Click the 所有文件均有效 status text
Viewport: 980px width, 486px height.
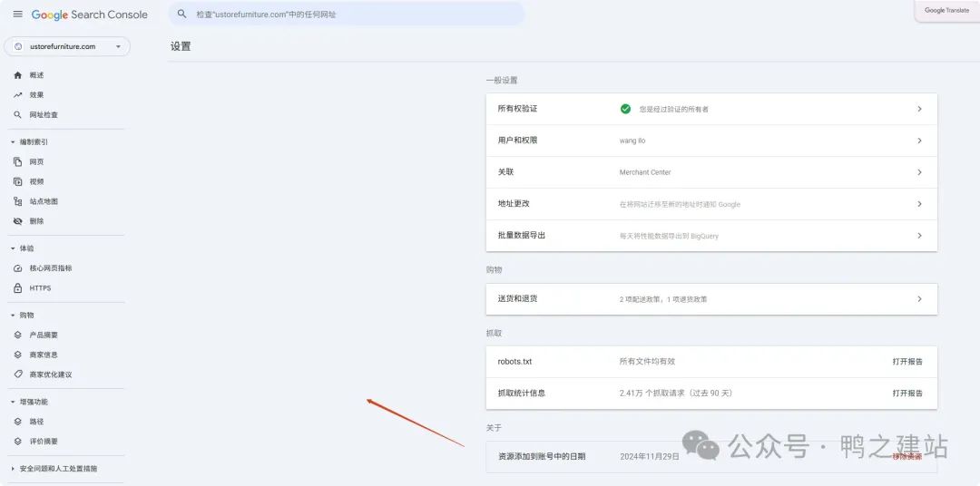tap(648, 362)
